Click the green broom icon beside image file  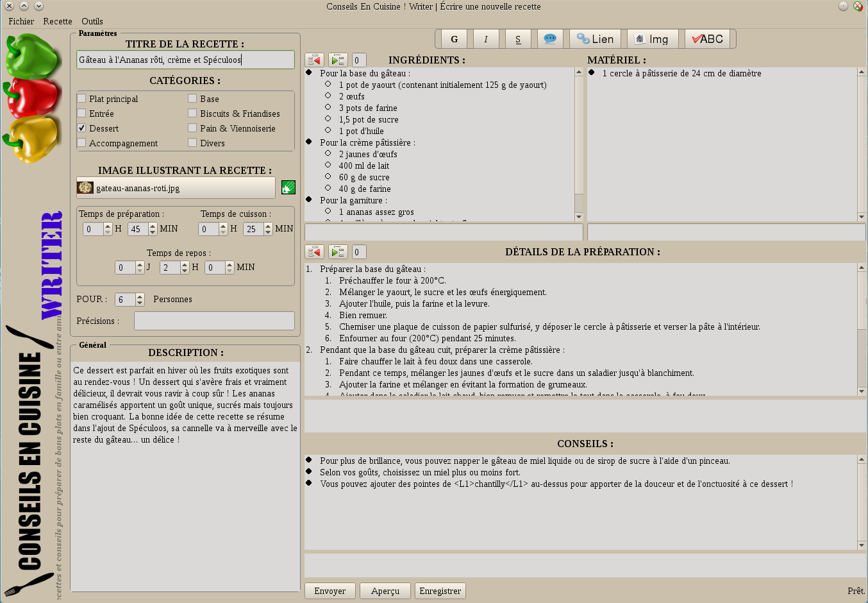tap(288, 187)
